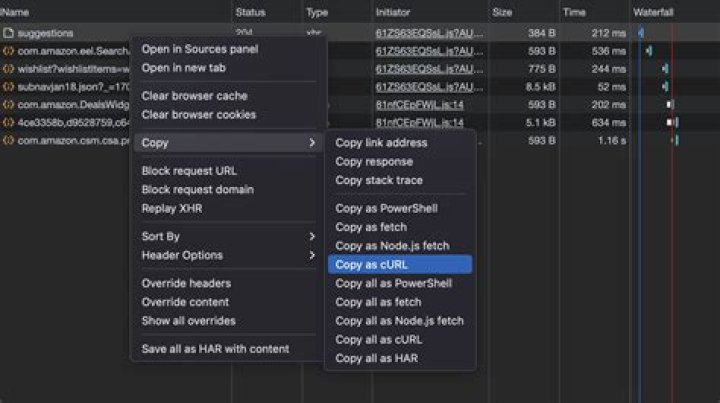Choose Copy as fetch
The height and width of the screenshot is (403, 720).
coord(371,227)
